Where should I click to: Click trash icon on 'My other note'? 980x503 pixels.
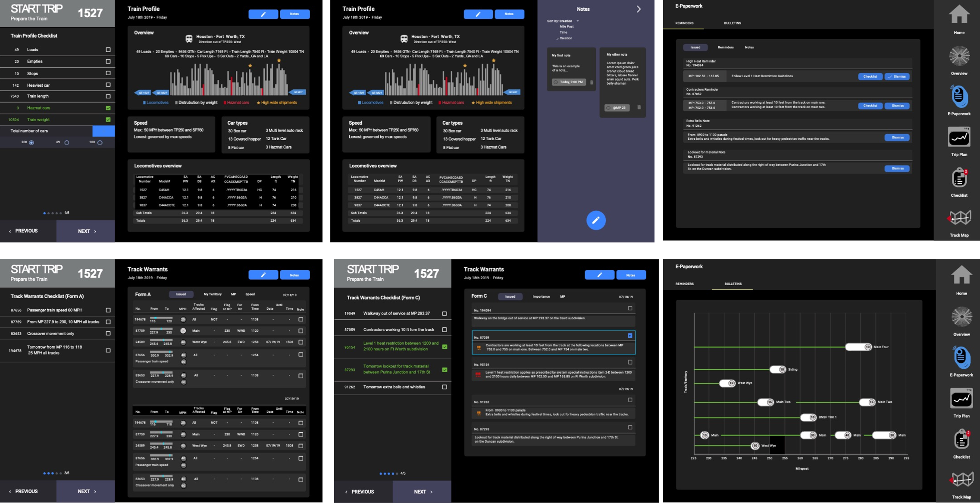pyautogui.click(x=639, y=107)
